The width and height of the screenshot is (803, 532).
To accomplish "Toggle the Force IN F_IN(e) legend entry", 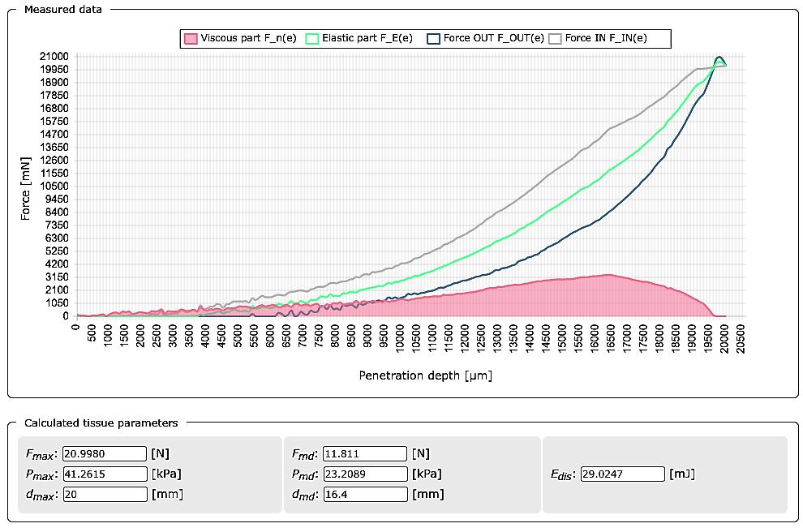I will (598, 38).
